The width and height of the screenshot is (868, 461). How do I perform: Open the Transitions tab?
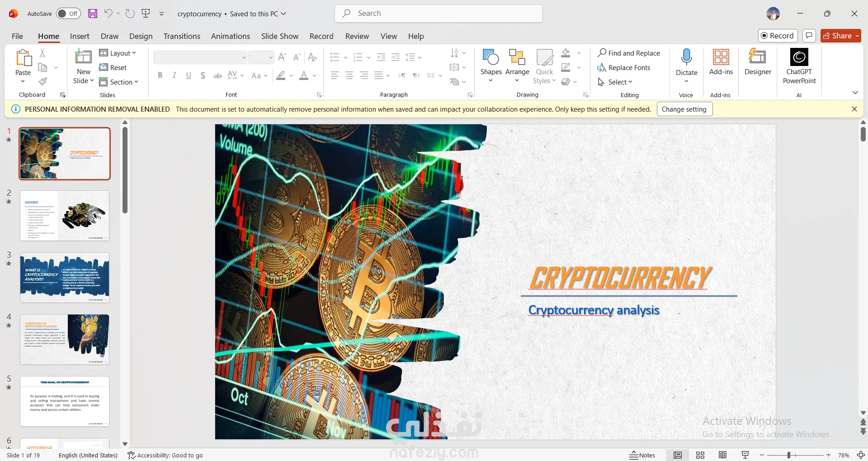182,36
